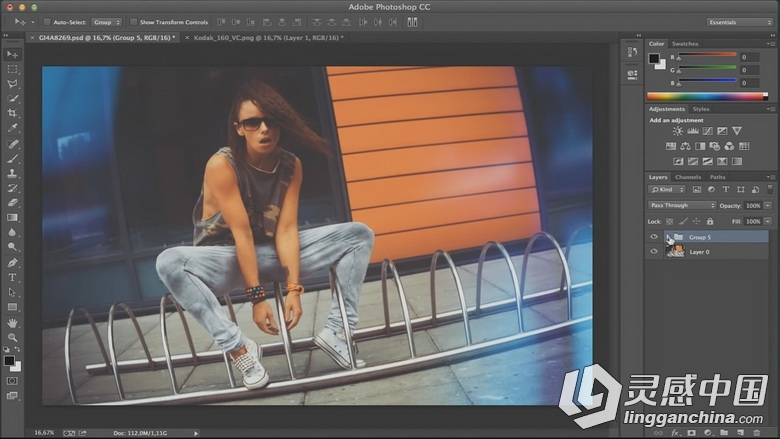Add a Vibrance adjustment
This screenshot has width=780, height=439.
click(x=737, y=131)
